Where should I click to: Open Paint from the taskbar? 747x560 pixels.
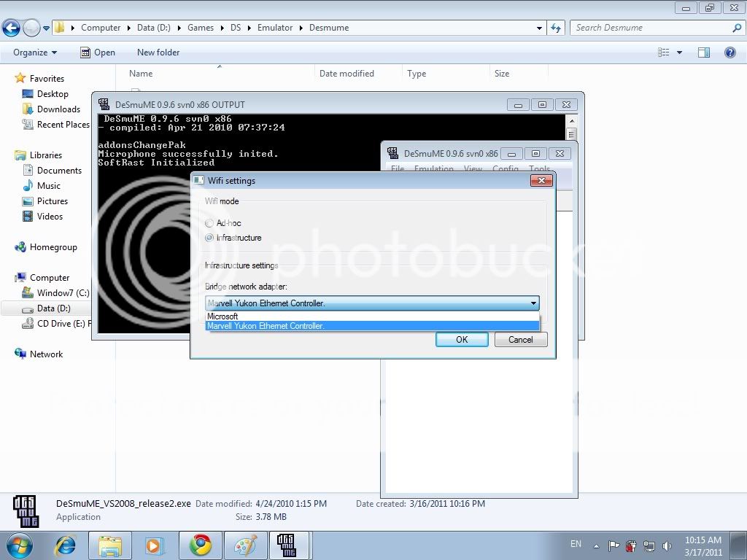point(246,545)
